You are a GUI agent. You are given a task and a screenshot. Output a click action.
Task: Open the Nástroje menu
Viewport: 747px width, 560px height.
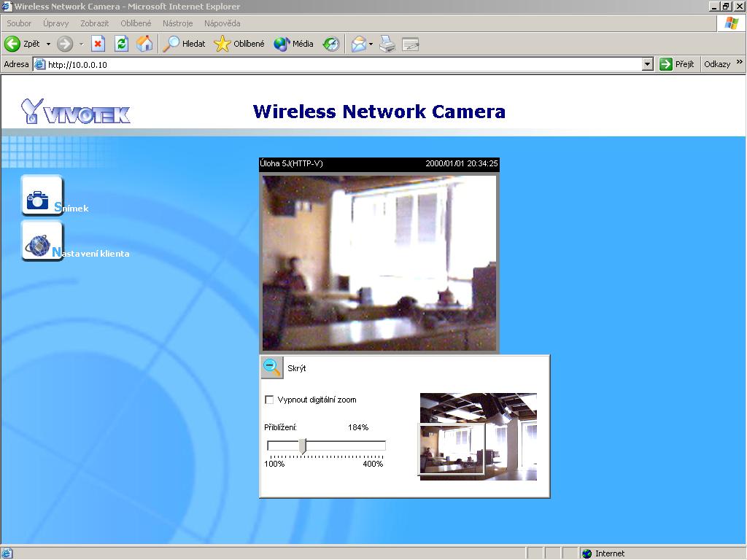[178, 23]
